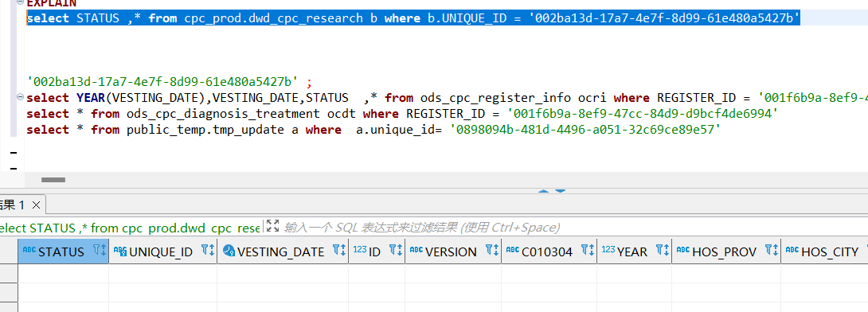
Task: Click the 123 numeric icon of ID column
Action: click(x=360, y=249)
